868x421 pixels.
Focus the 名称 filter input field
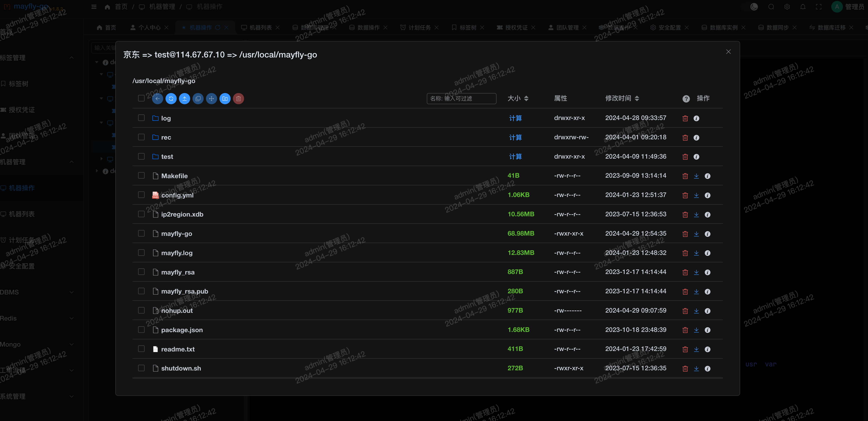coord(461,98)
